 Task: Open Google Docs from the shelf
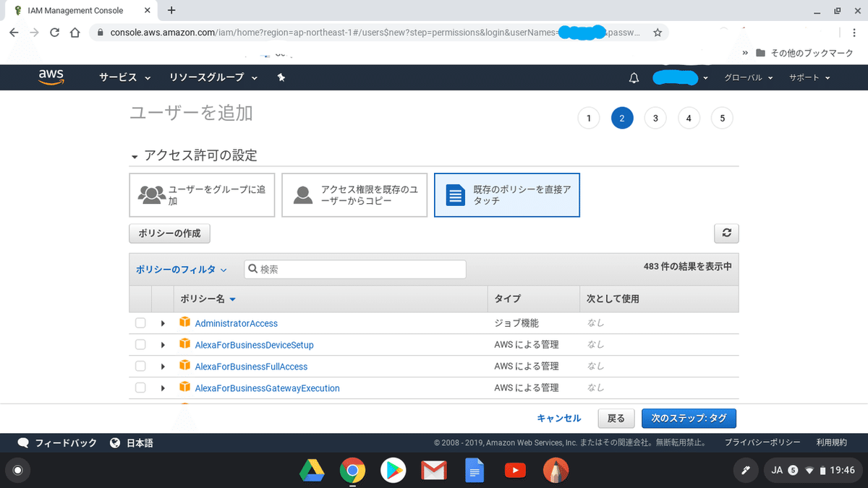point(474,471)
